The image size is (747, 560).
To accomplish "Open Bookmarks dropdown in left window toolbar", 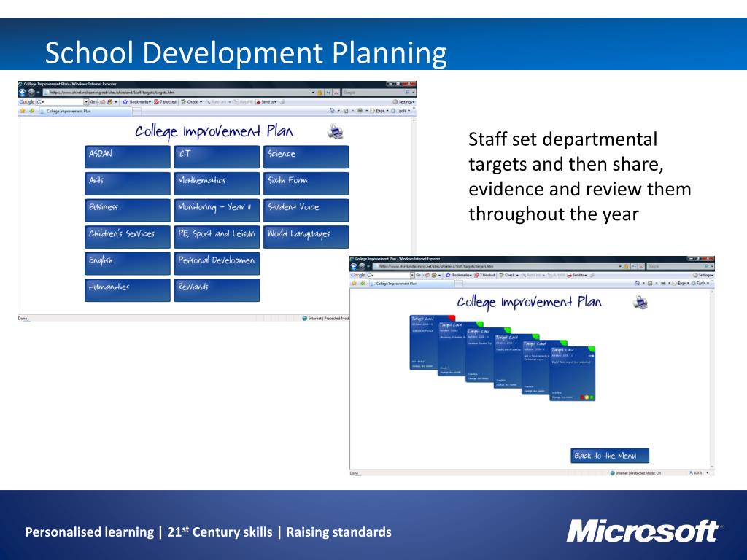I will 136,102.
